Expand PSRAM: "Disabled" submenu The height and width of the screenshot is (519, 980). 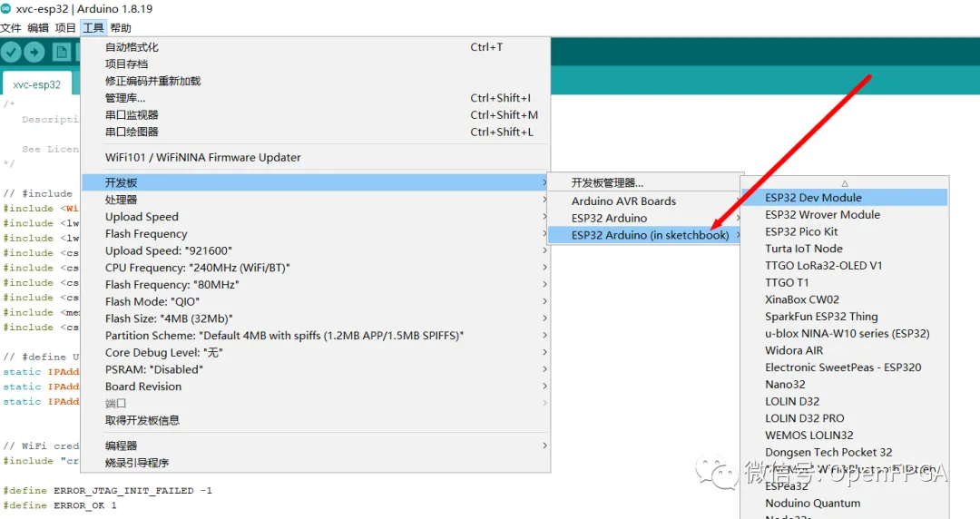pos(316,369)
